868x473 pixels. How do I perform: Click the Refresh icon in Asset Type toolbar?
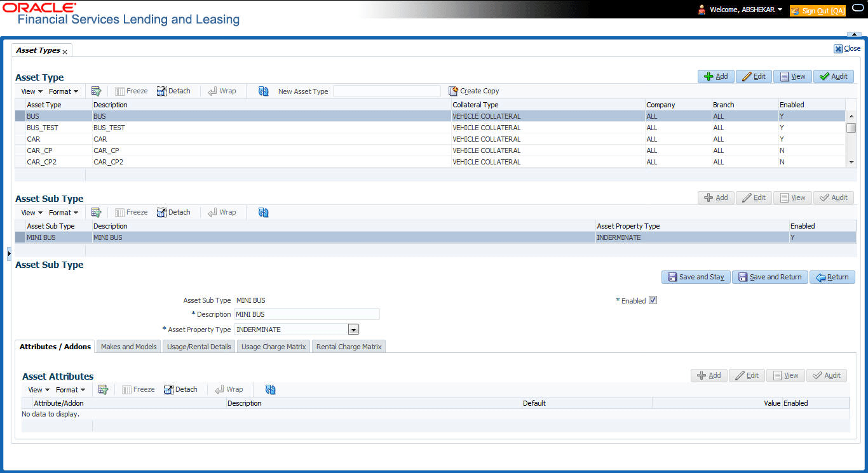pyautogui.click(x=264, y=91)
